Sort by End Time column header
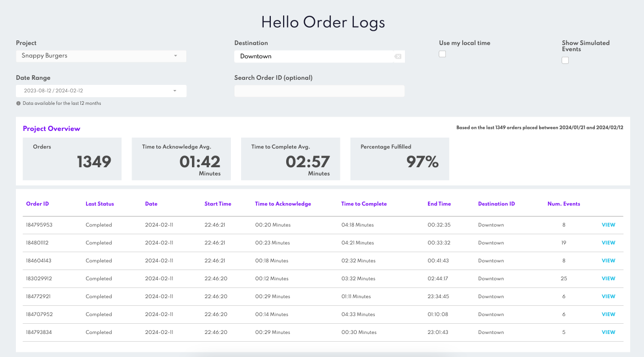The image size is (644, 357). 439,204
